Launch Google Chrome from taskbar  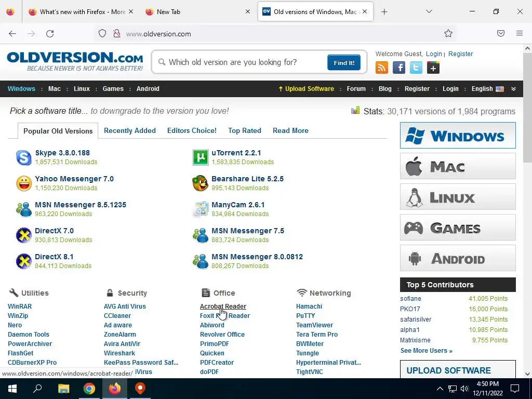(89, 389)
